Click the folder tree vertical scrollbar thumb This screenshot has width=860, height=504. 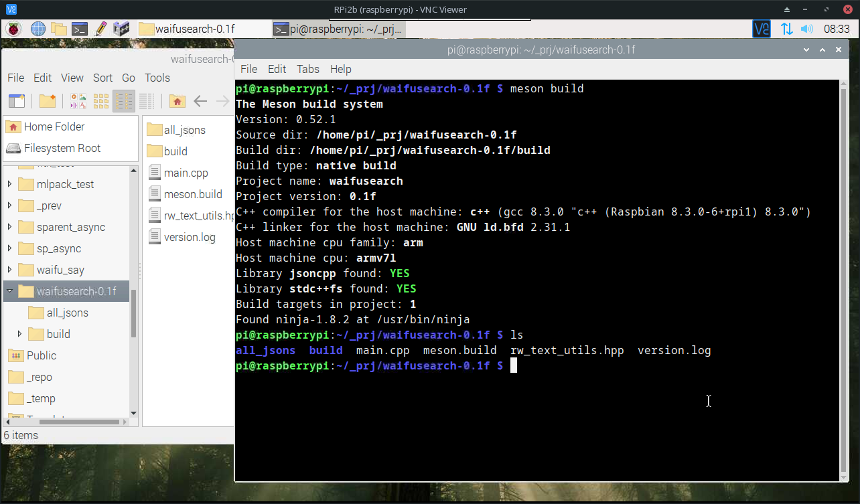pos(134,313)
